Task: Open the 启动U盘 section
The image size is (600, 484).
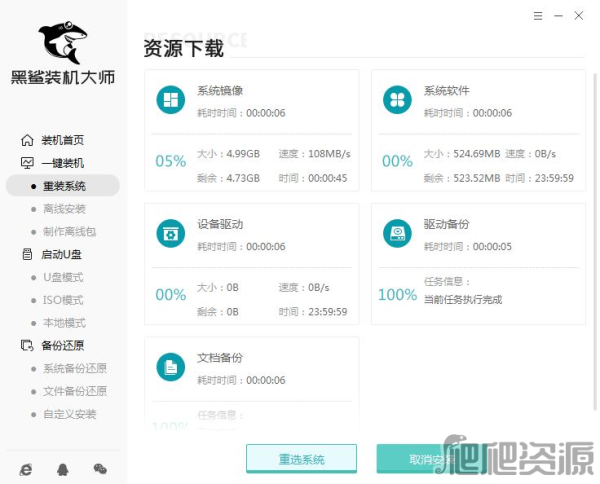Action: [61, 254]
